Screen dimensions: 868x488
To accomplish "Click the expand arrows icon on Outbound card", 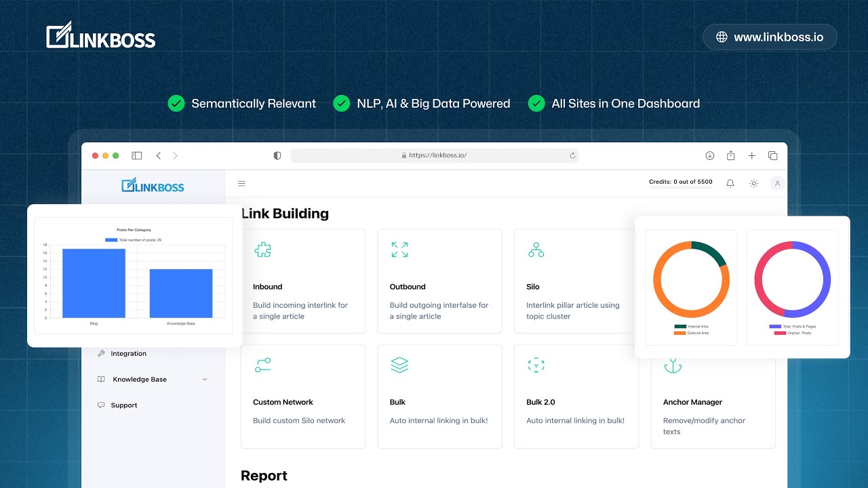I will click(399, 250).
